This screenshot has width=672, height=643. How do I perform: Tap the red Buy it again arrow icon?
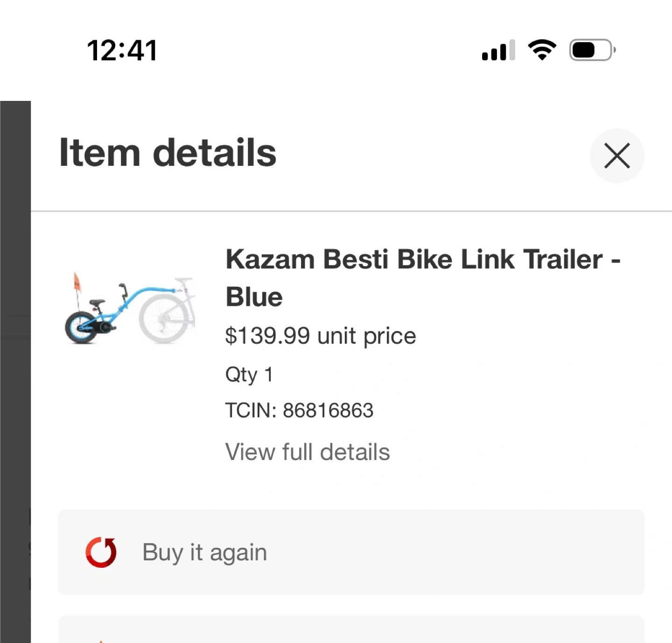tap(101, 552)
